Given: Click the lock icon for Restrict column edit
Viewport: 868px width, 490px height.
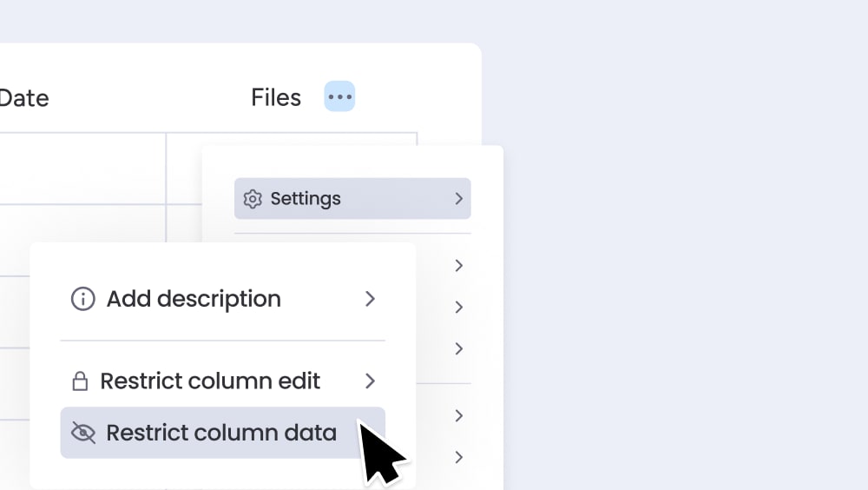Looking at the screenshot, I should point(80,381).
